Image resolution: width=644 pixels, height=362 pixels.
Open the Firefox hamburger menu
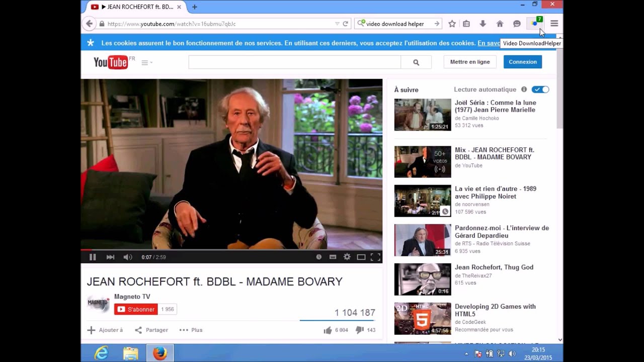(x=554, y=24)
